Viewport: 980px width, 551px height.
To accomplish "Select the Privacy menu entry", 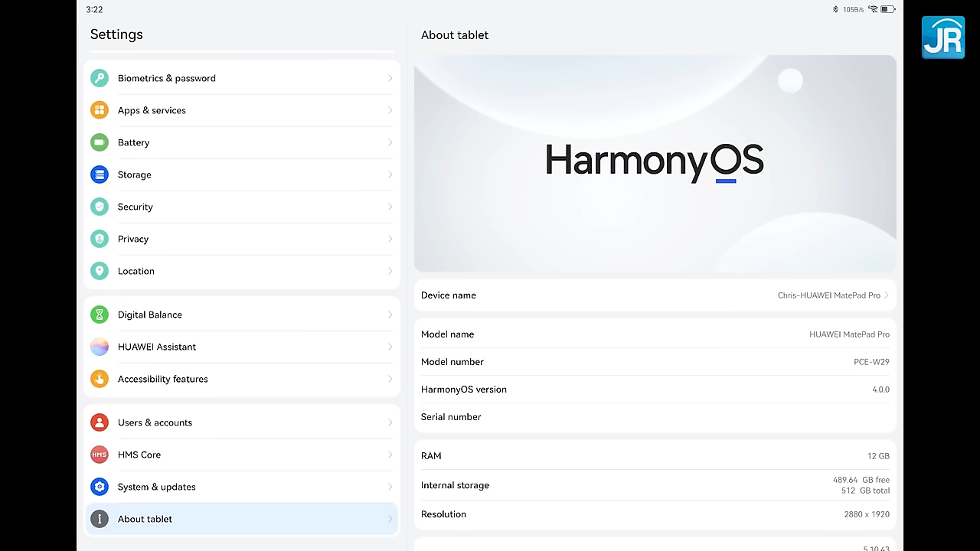I will tap(242, 239).
